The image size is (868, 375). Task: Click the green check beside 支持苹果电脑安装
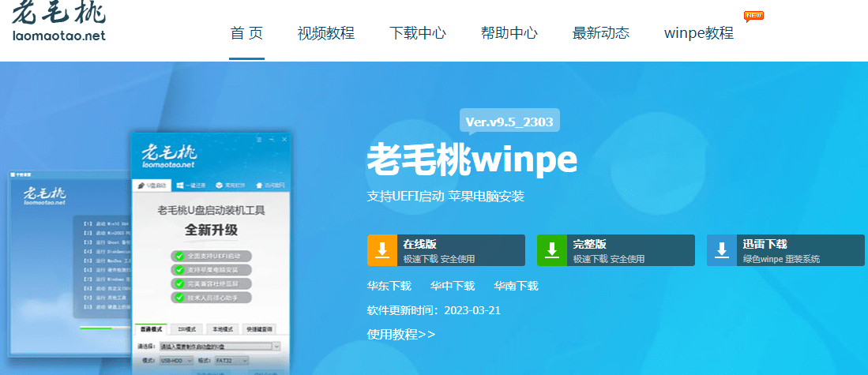click(x=178, y=271)
